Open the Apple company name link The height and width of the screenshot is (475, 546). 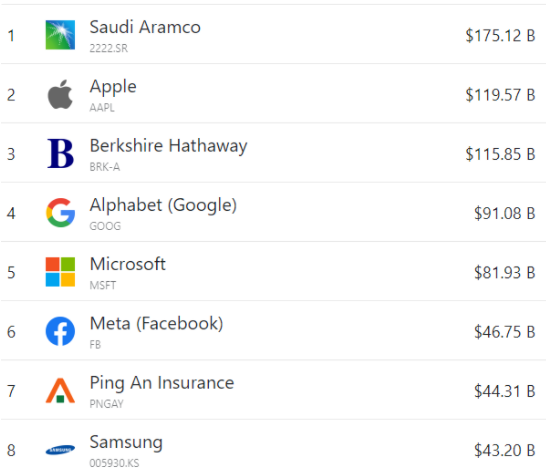click(x=113, y=87)
